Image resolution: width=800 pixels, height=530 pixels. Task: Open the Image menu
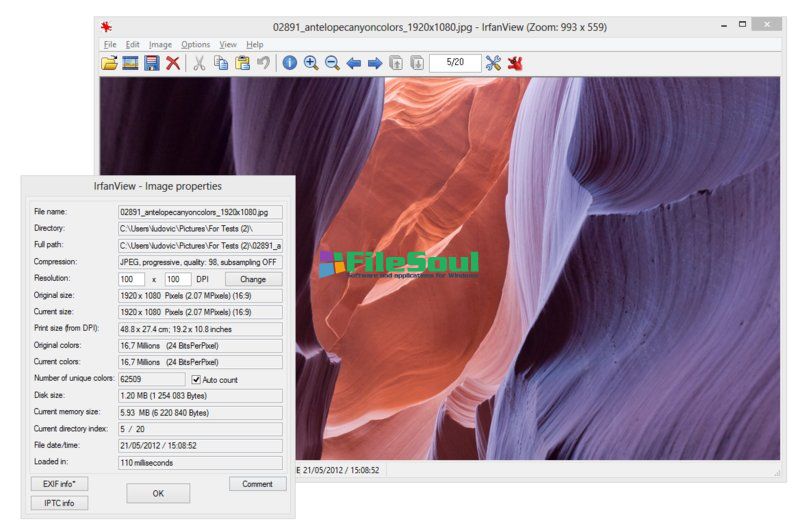coord(160,45)
